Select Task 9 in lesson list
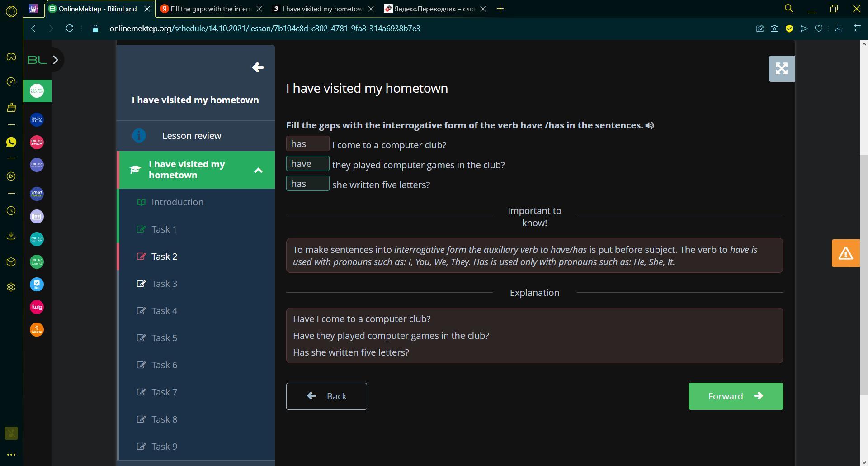The height and width of the screenshot is (466, 868). [197, 447]
